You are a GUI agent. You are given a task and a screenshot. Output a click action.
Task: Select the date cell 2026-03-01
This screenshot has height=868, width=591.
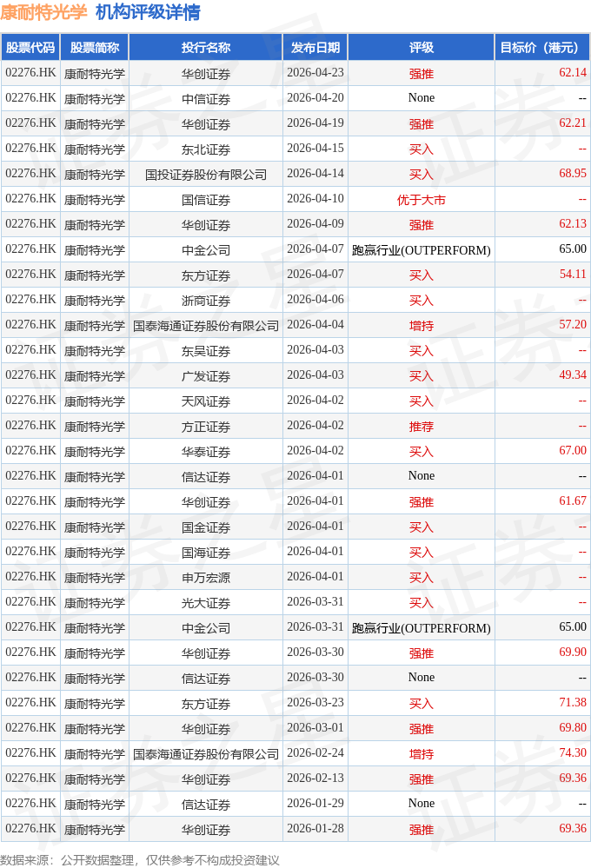(x=315, y=727)
